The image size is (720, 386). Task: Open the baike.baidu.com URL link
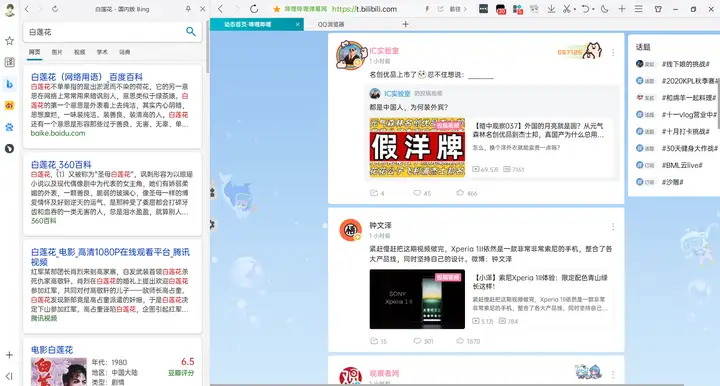click(x=58, y=134)
